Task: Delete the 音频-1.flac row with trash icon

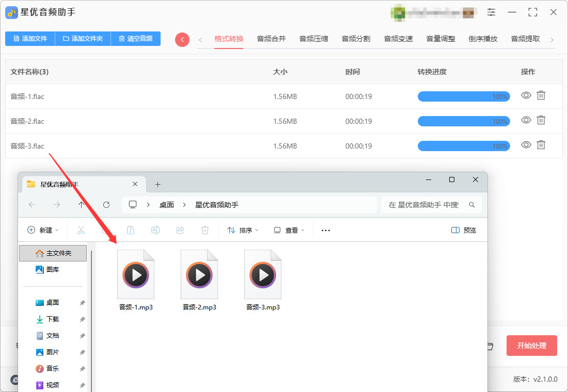Action: tap(541, 95)
